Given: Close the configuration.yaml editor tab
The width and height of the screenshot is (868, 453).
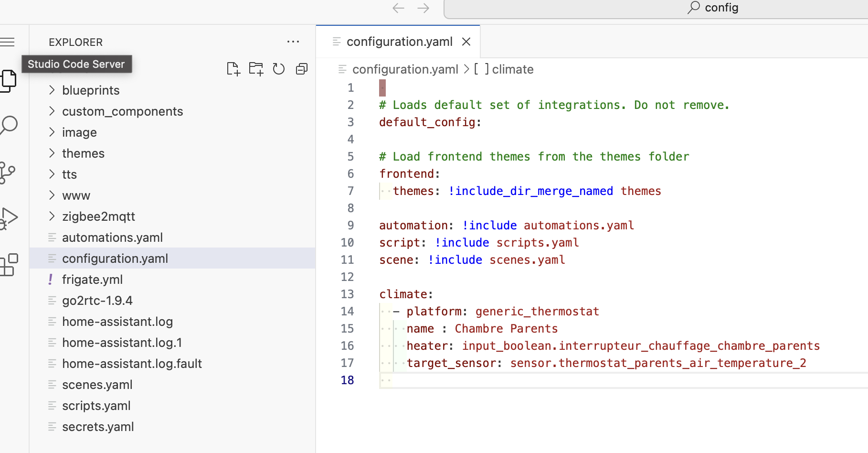Looking at the screenshot, I should pyautogui.click(x=466, y=42).
